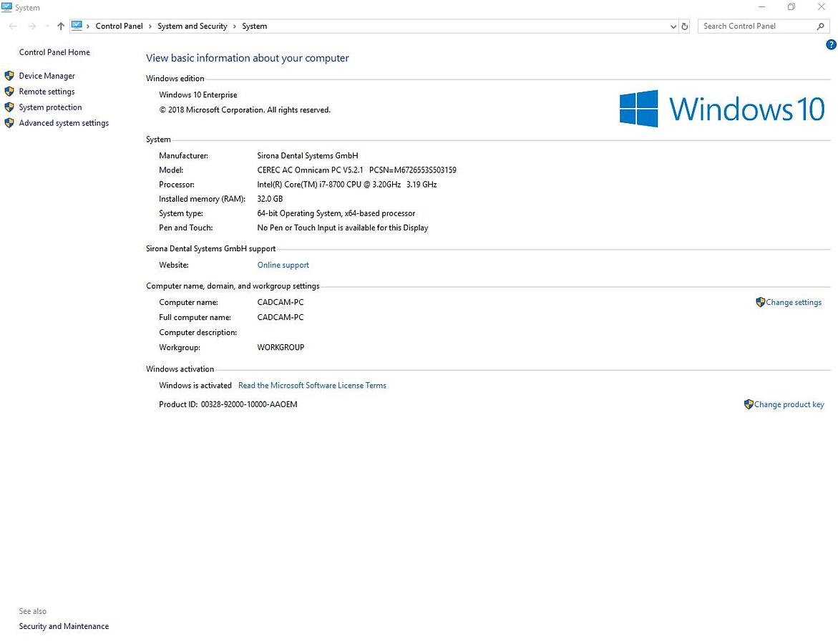
Task: Click Change settings for computer name
Action: 794,303
